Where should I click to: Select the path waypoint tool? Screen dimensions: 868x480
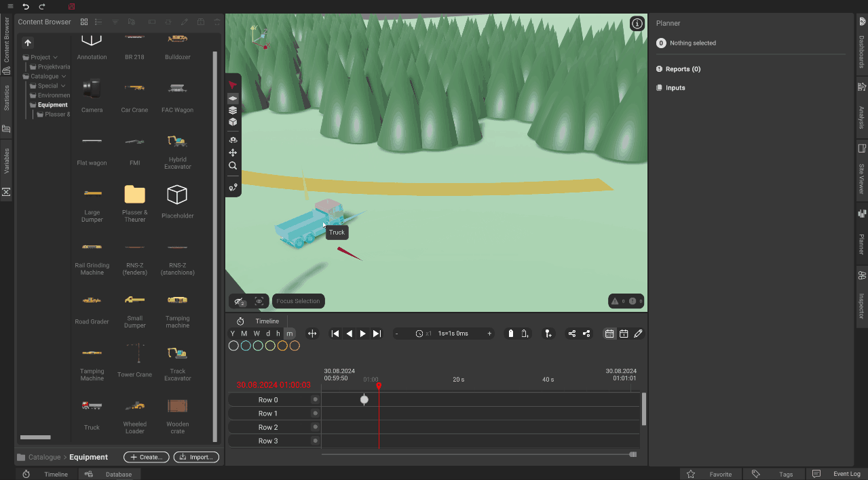[233, 187]
